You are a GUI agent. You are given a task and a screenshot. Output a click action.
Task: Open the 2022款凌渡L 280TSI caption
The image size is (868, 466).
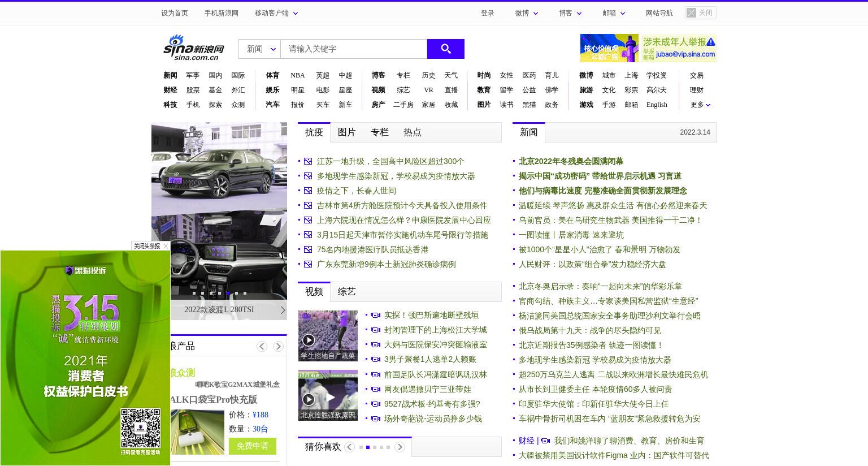tap(219, 309)
